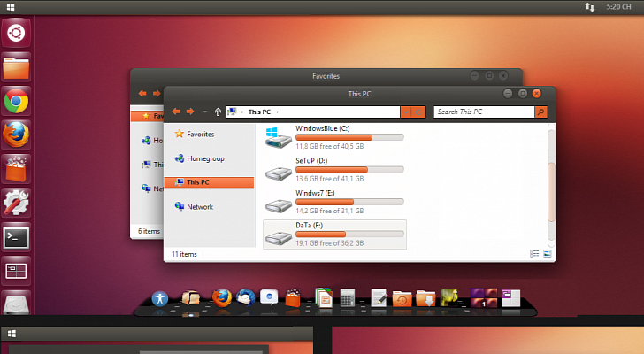Launch Firefox from the left launcher

[x=16, y=135]
